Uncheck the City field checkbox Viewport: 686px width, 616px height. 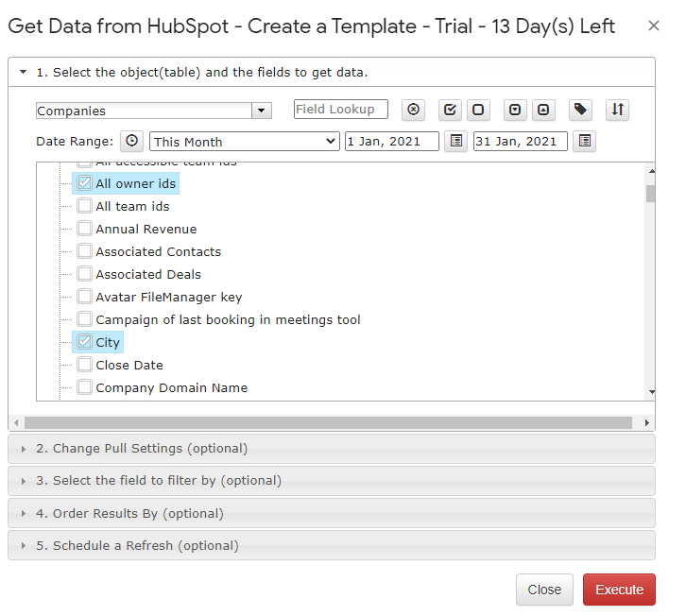point(84,342)
